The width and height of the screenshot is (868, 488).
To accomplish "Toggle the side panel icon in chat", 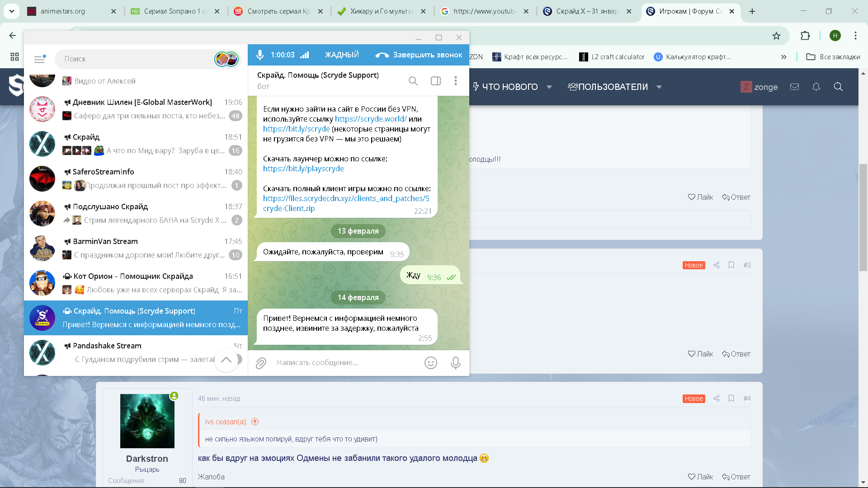I will pos(435,81).
